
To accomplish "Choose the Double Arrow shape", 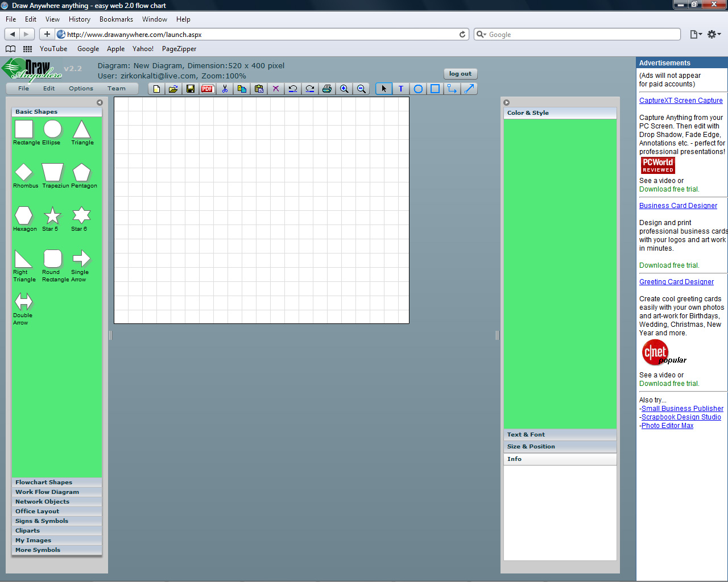I will (23, 302).
